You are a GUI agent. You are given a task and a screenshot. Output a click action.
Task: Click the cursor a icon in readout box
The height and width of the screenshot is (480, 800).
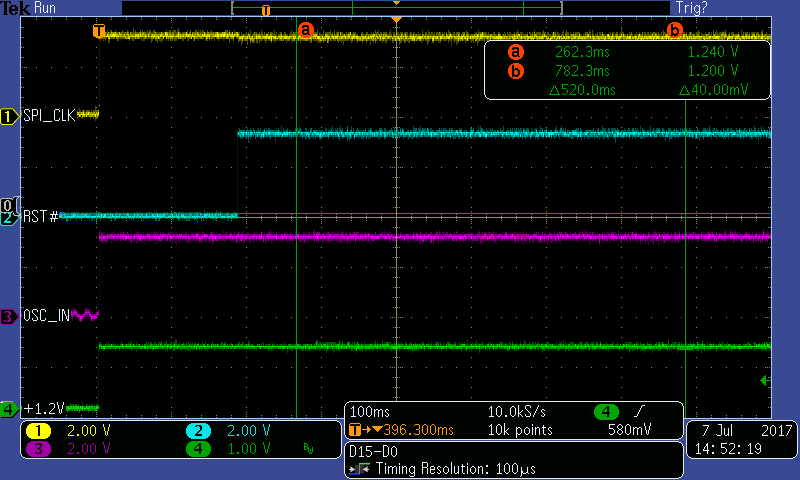516,52
